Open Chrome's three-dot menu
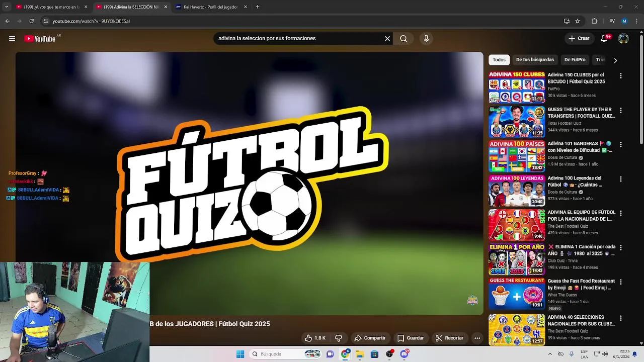This screenshot has width=644, height=362. [x=636, y=21]
